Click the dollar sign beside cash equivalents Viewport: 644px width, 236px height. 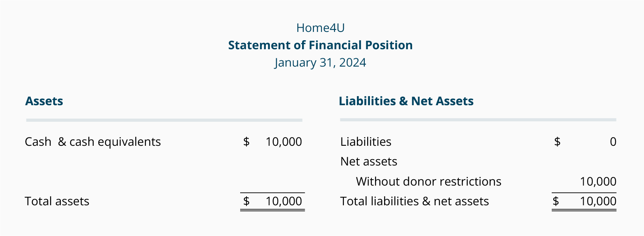246,142
